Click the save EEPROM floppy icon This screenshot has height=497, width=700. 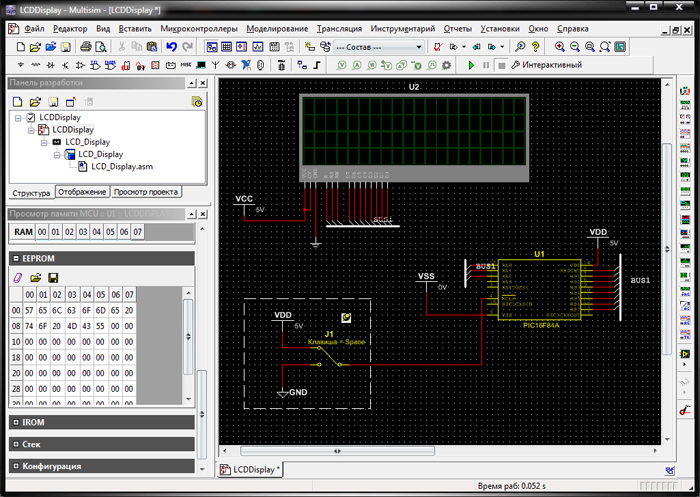pyautogui.click(x=53, y=278)
